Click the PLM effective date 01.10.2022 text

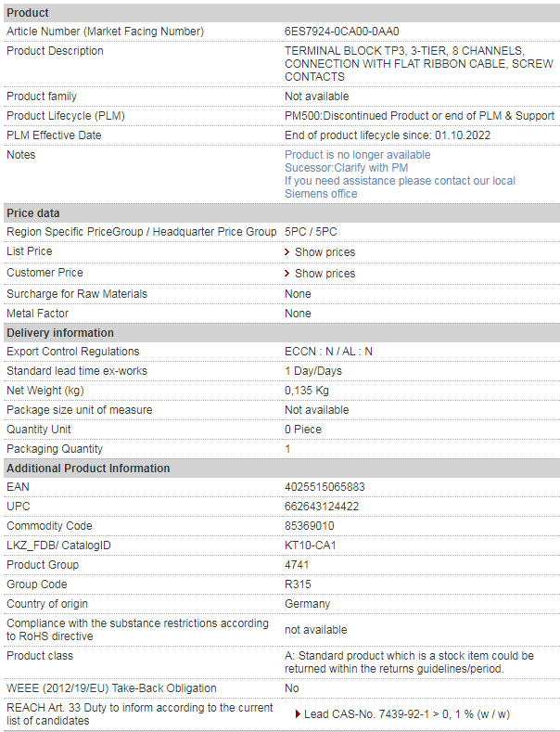point(463,135)
